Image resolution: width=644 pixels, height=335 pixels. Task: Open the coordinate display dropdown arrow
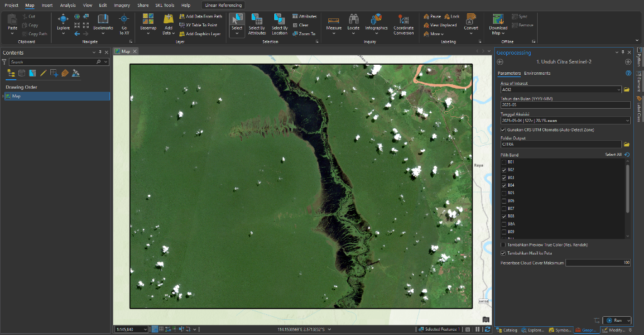pos(330,329)
